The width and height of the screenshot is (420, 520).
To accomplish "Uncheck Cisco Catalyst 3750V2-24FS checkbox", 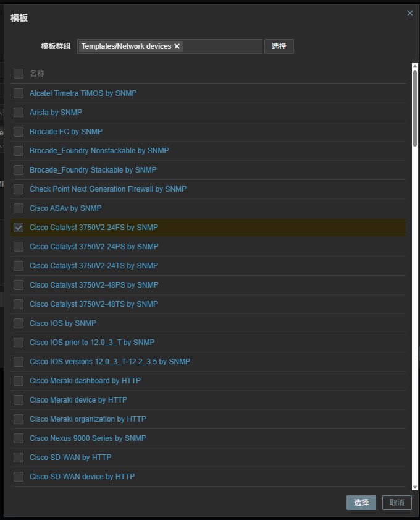I will click(x=19, y=228).
